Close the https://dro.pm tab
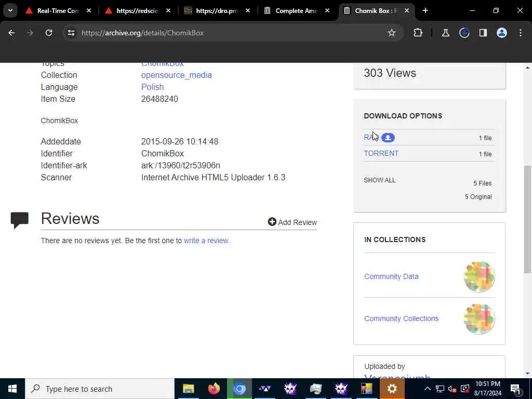The width and height of the screenshot is (532, 399). pos(248,11)
